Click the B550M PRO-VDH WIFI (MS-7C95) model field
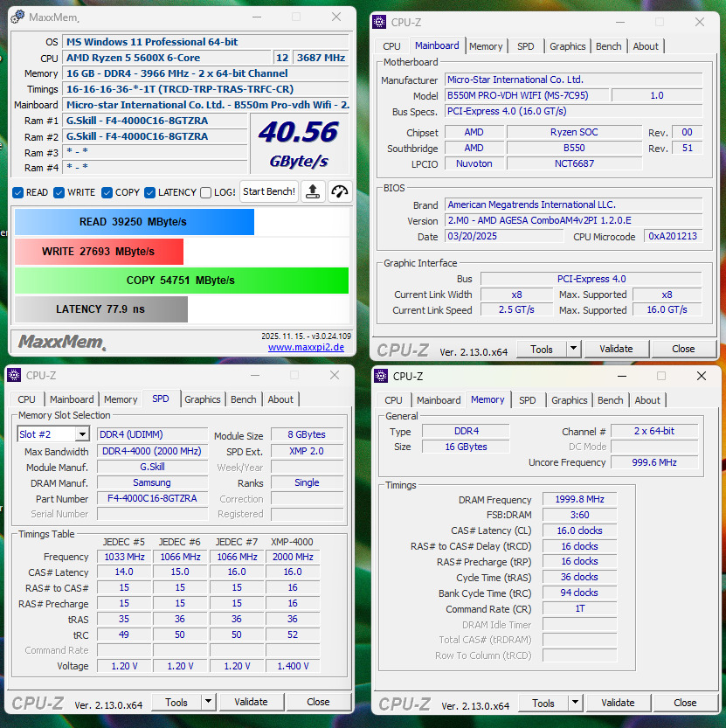726x728 pixels. tap(527, 95)
